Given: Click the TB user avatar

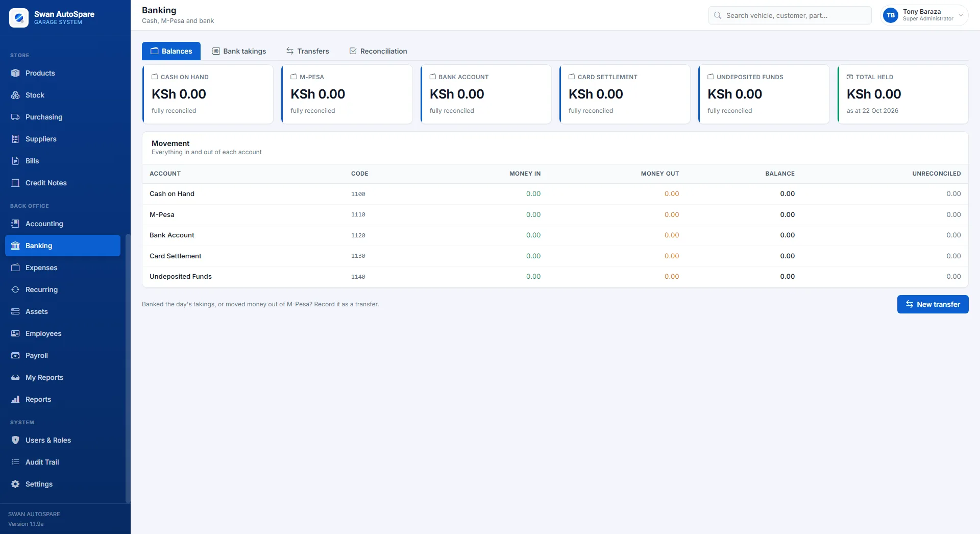Looking at the screenshot, I should click(891, 15).
